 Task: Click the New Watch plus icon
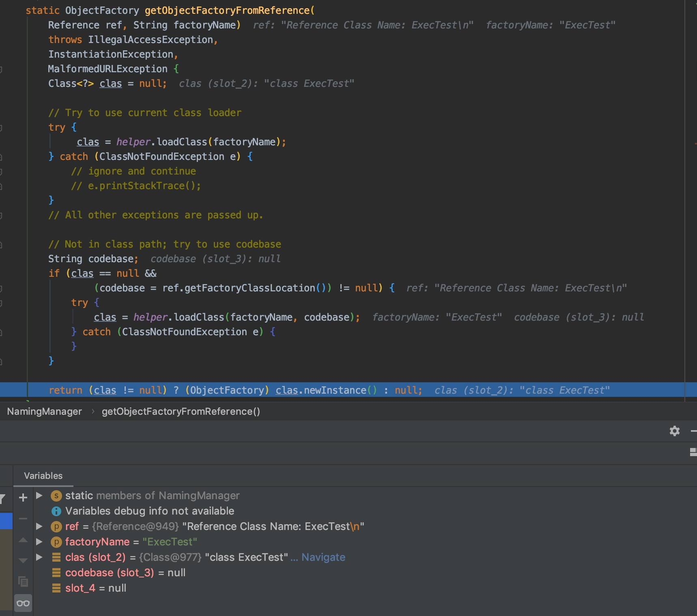pos(23,498)
